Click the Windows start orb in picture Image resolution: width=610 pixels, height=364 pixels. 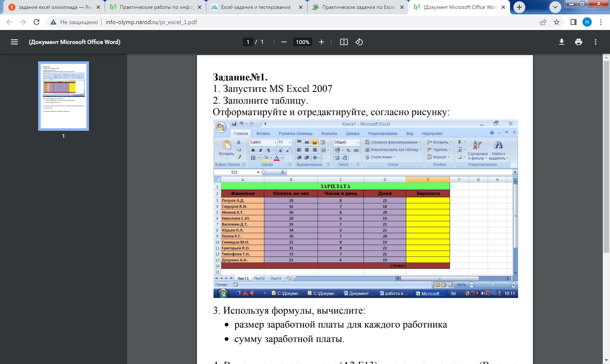[x=223, y=293]
